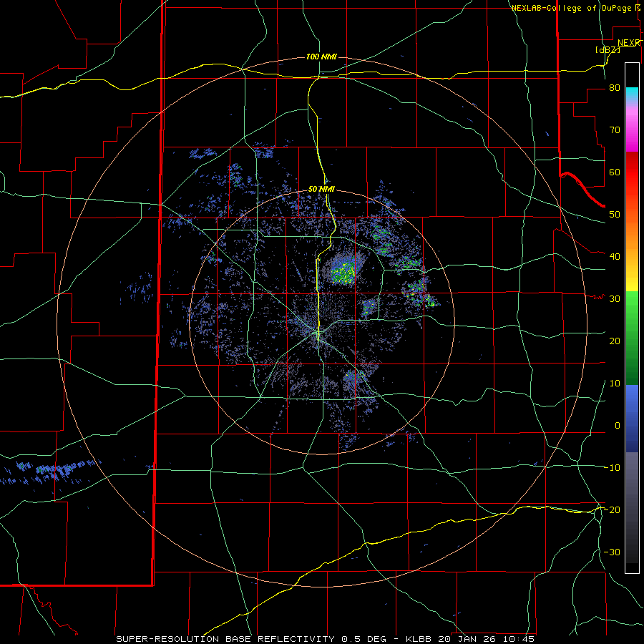Select the -10 value on the dBZ scale
This screenshot has height=644, width=644.
tap(612, 468)
